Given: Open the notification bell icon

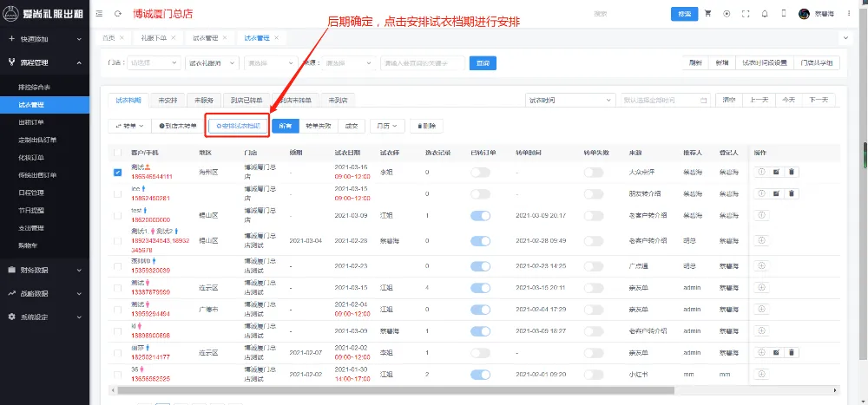Looking at the screenshot, I should [x=764, y=14].
